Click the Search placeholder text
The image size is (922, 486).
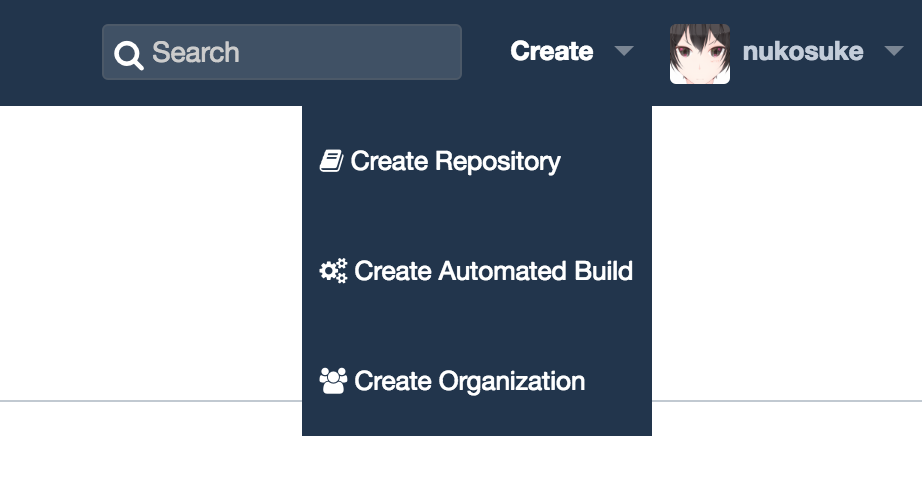point(196,52)
